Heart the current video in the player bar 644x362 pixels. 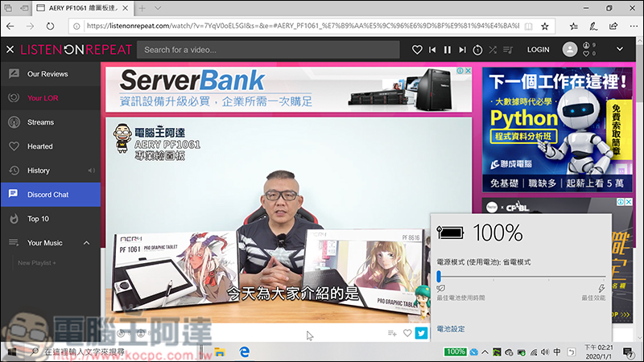417,50
